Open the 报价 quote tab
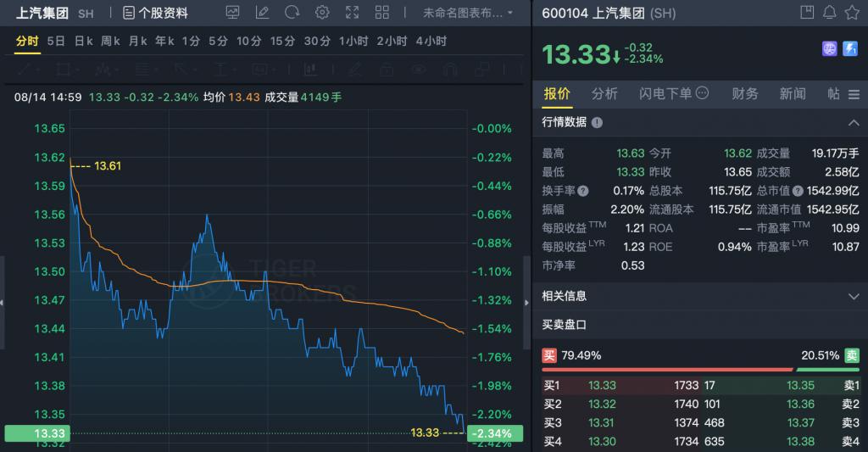 pos(557,93)
